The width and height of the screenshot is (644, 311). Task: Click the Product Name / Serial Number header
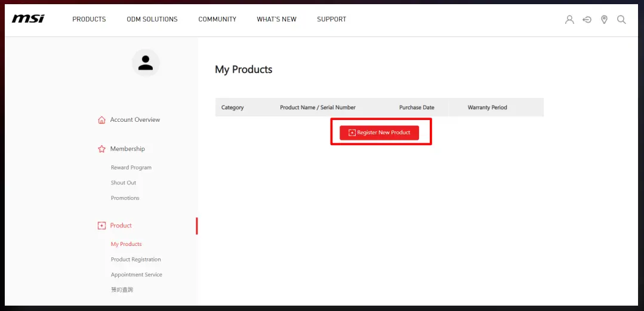(x=318, y=107)
